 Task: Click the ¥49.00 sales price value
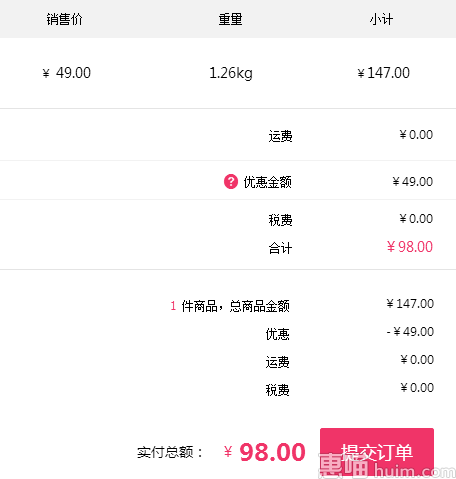click(x=67, y=73)
